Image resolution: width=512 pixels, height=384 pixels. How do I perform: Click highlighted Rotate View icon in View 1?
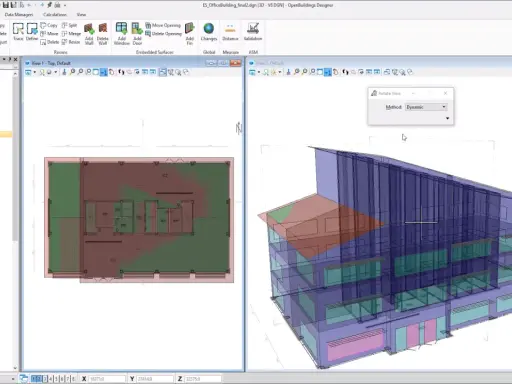(104, 72)
